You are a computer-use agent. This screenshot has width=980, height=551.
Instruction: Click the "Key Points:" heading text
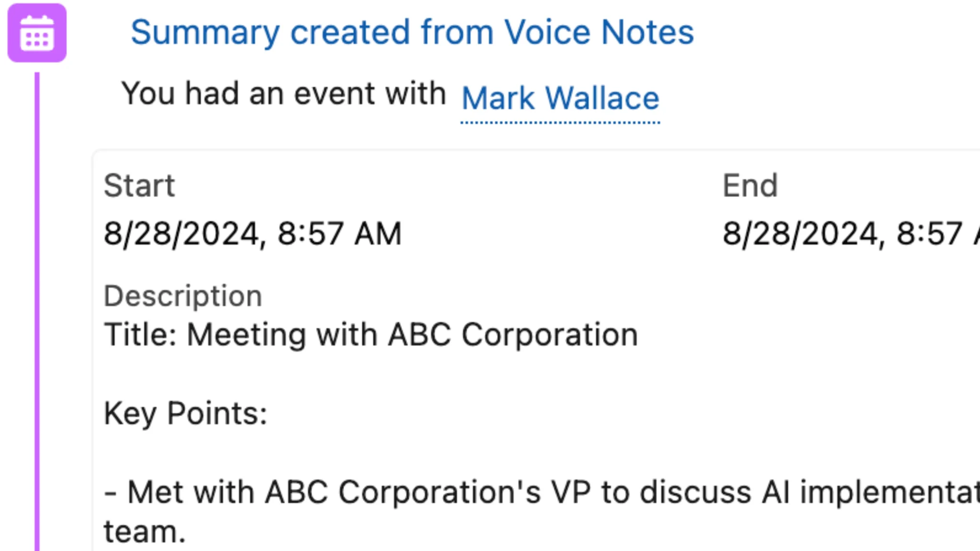tap(185, 413)
